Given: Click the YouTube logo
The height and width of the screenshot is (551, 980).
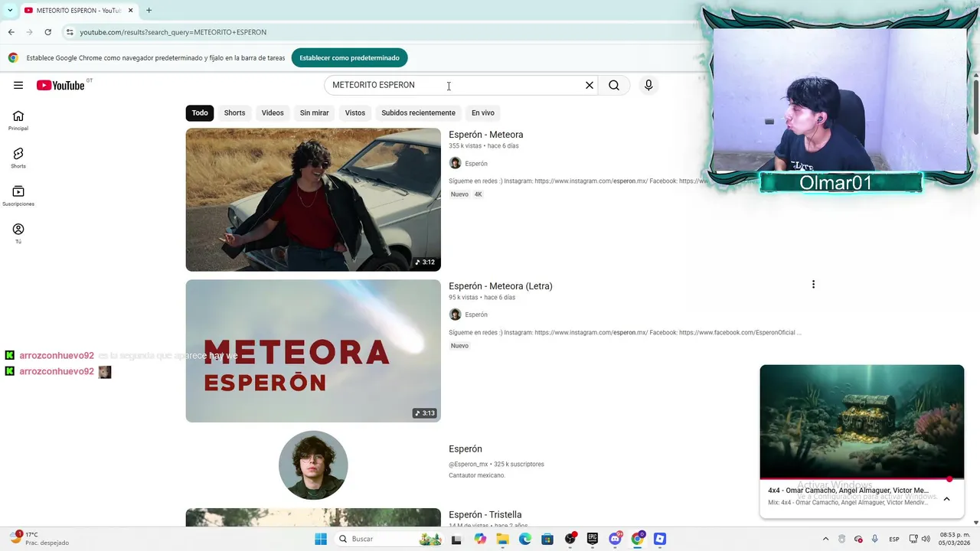Looking at the screenshot, I should [60, 85].
